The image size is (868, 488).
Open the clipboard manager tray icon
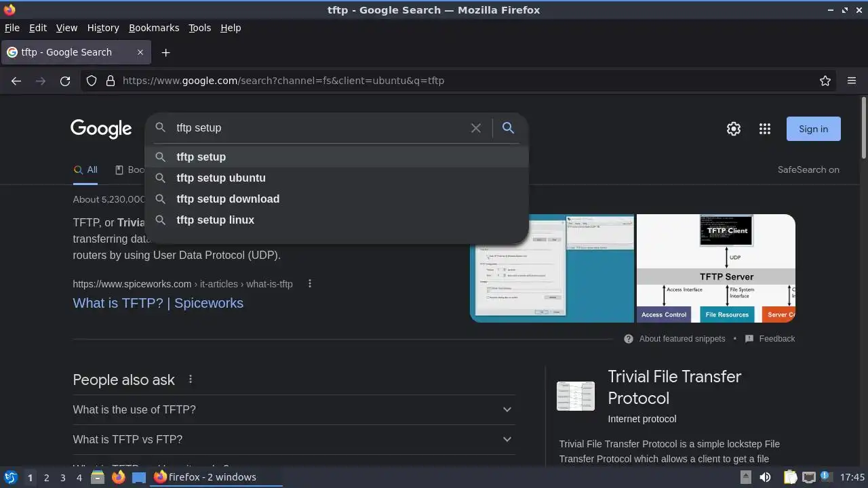[791, 477]
